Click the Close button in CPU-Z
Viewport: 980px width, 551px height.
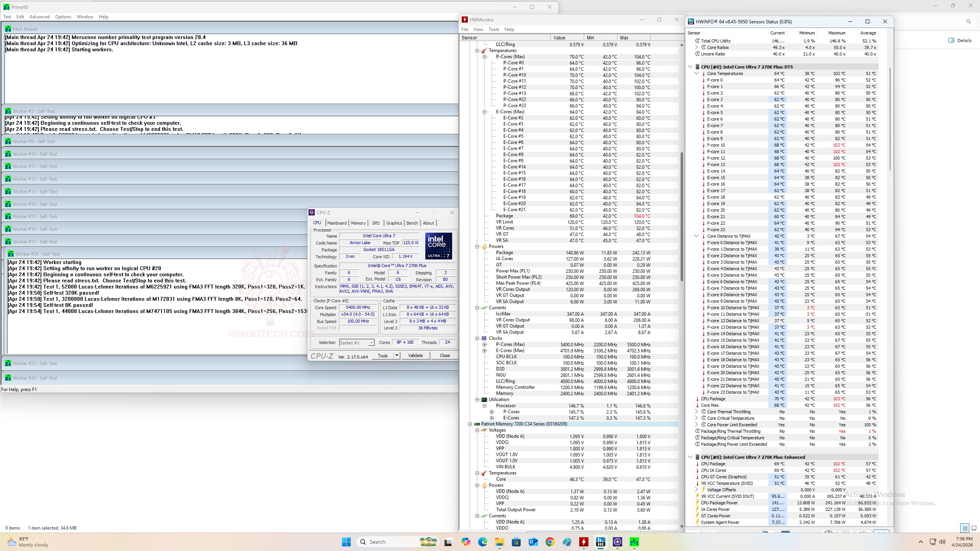tap(445, 355)
